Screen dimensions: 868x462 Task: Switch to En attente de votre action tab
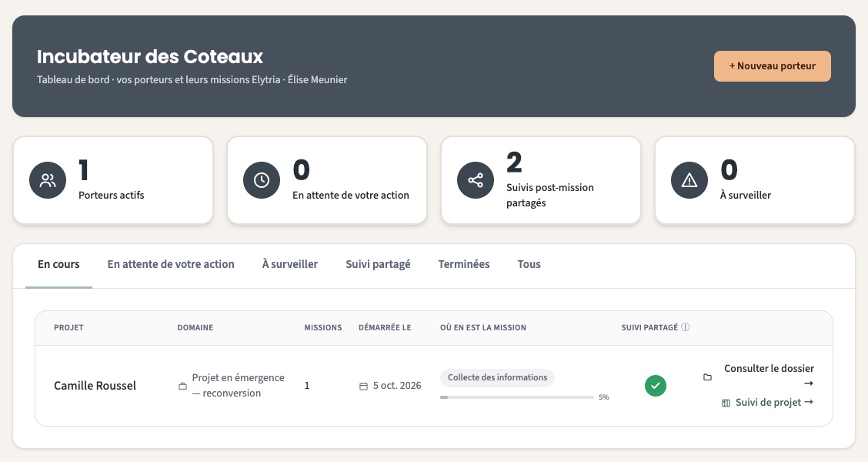(x=171, y=264)
